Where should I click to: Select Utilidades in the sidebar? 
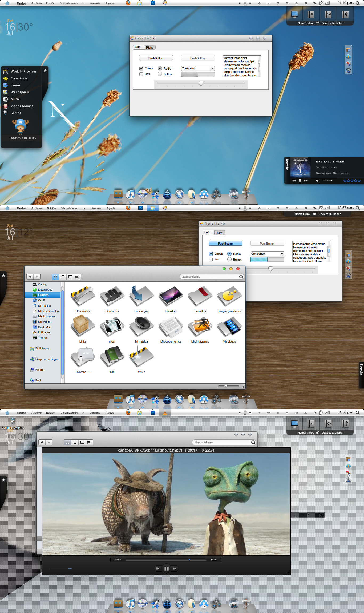pos(42,332)
